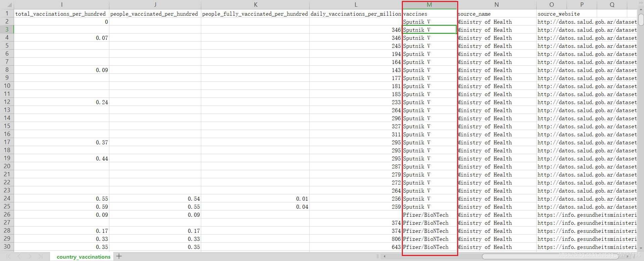Screen dimensions: 644x261
Task: Select column M header
Action: click(x=429, y=5)
